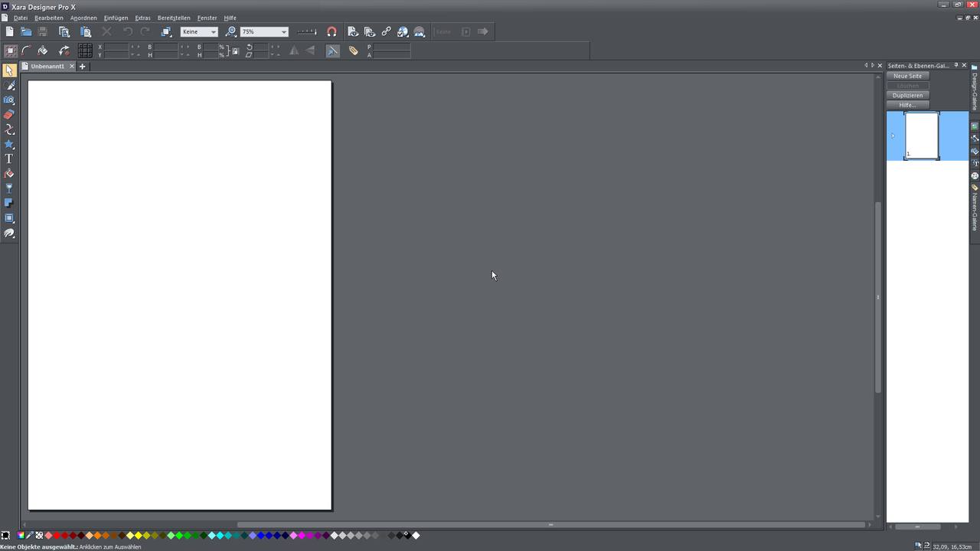Toggle the red magnet snapping icon

tap(332, 31)
